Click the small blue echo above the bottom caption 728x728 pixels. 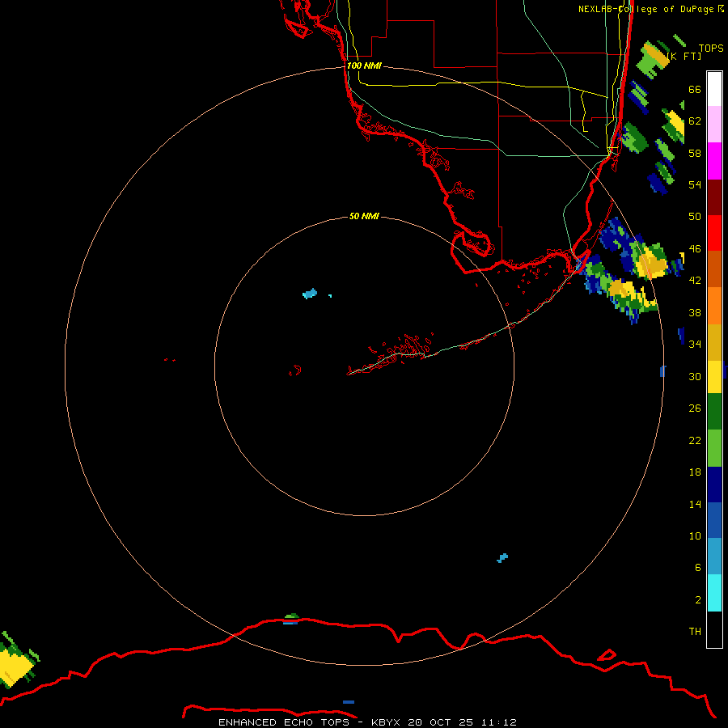coord(349,702)
